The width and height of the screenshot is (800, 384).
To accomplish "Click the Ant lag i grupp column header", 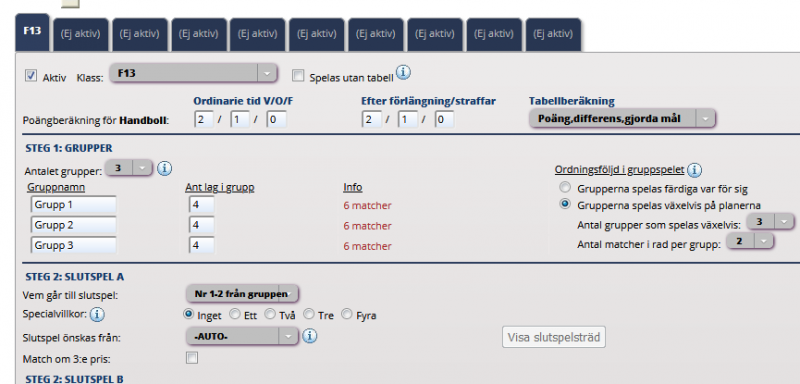I will [x=220, y=188].
